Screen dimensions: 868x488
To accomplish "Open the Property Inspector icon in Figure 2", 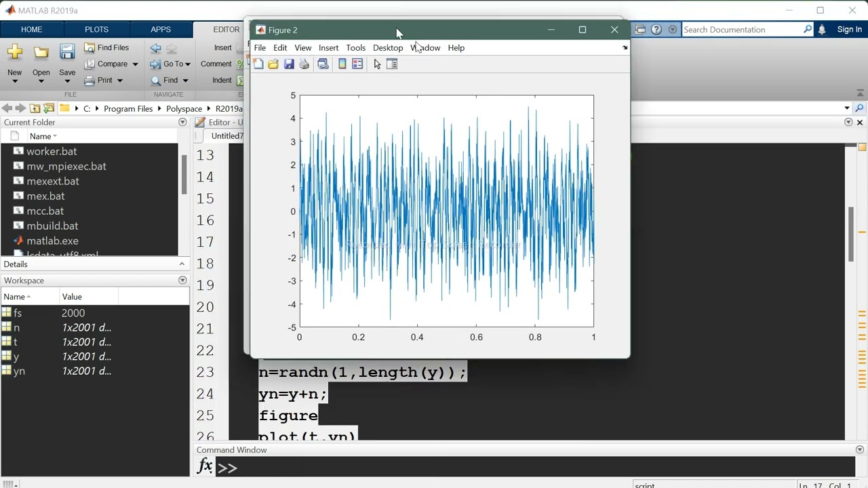I will (392, 64).
